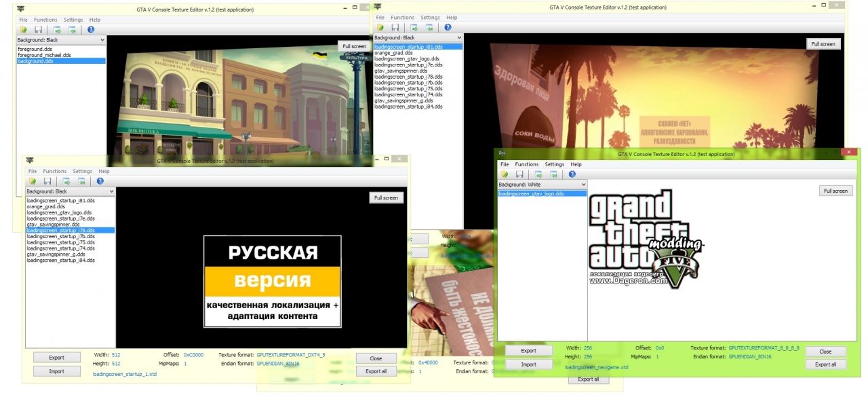Click Open file icon in Русская версия window
The height and width of the screenshot is (397, 868).
pos(32,181)
